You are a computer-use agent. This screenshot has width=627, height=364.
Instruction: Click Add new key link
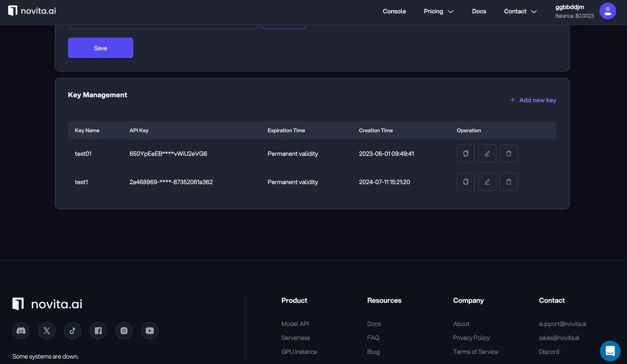click(533, 100)
